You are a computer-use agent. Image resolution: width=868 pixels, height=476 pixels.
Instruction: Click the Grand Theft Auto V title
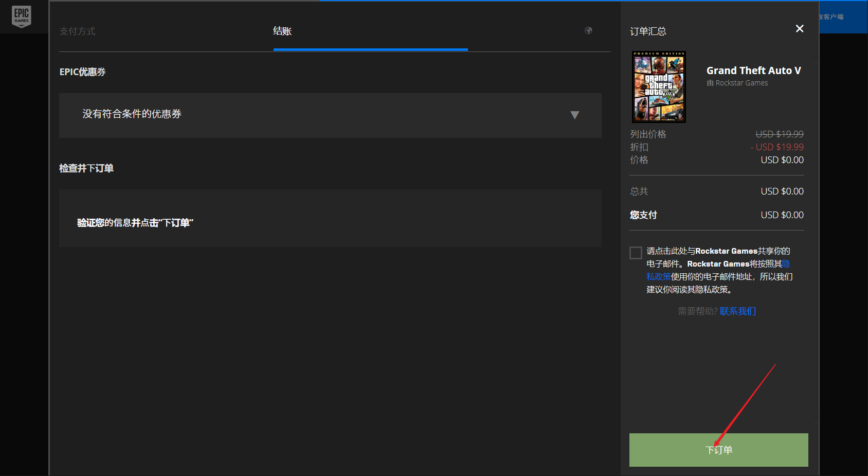pyautogui.click(x=754, y=70)
